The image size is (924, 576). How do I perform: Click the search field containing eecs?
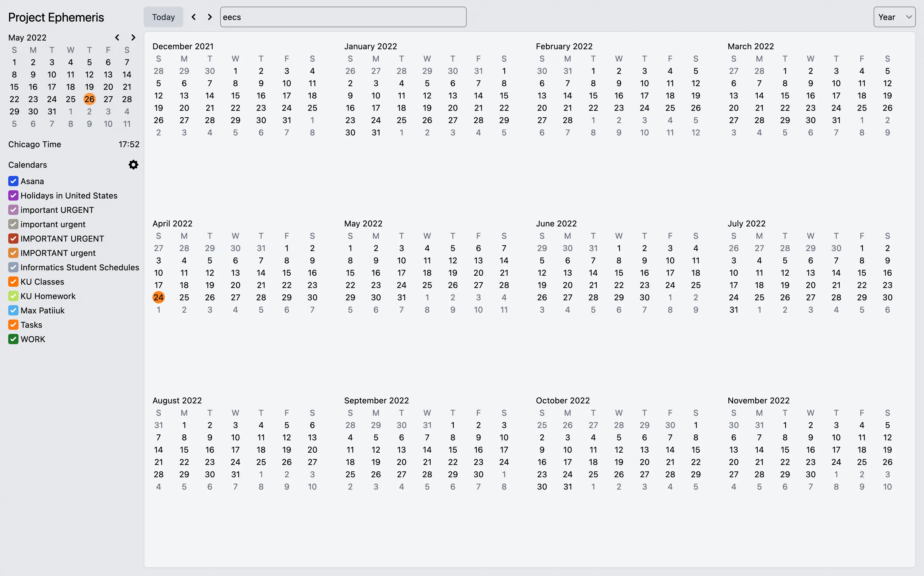(343, 17)
